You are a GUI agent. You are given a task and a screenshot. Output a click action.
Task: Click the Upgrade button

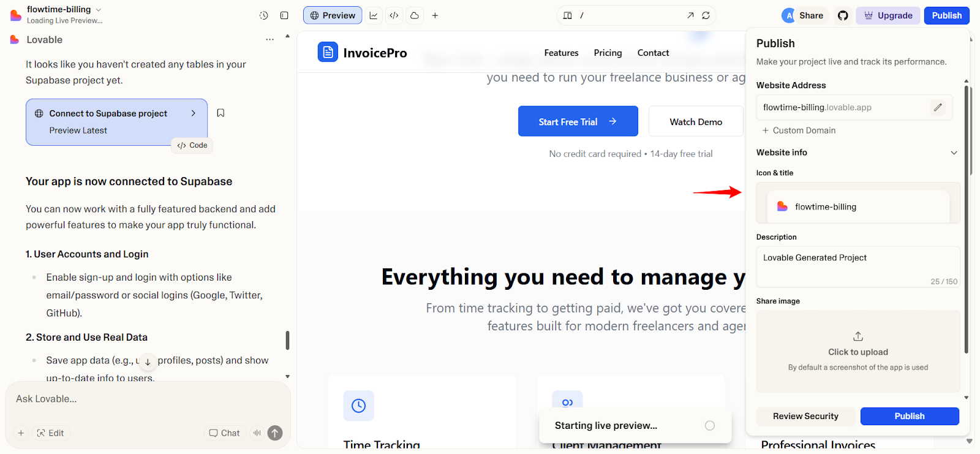coord(888,15)
